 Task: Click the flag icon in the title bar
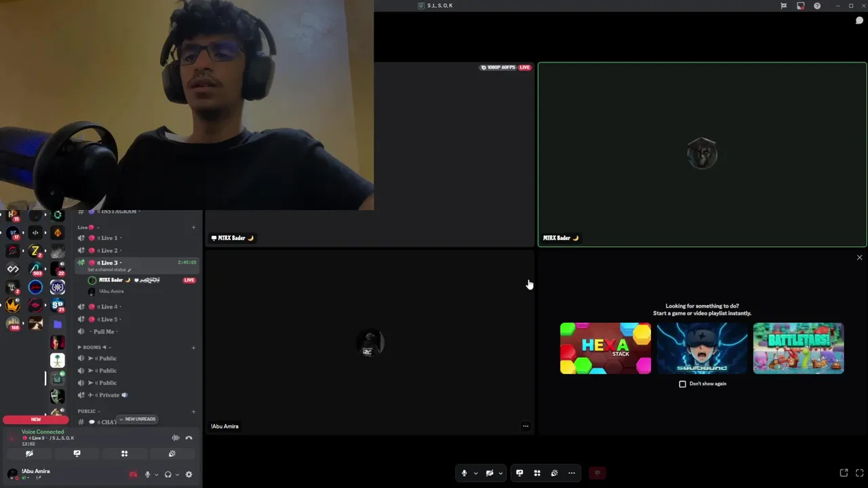point(784,5)
